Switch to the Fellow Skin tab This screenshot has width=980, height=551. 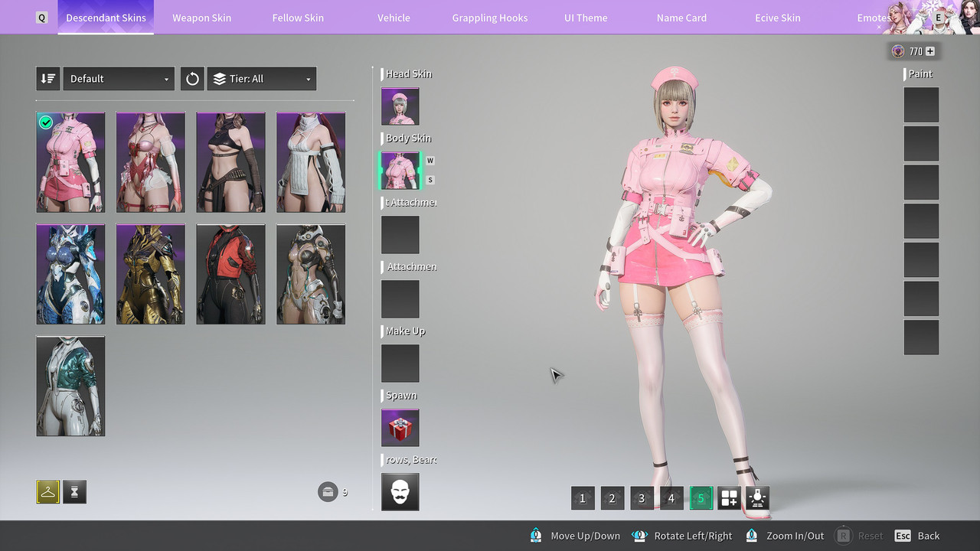[x=298, y=18]
